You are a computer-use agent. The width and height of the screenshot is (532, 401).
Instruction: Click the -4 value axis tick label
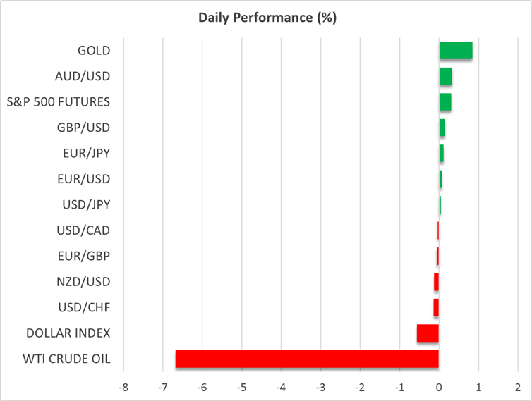[x=281, y=387]
